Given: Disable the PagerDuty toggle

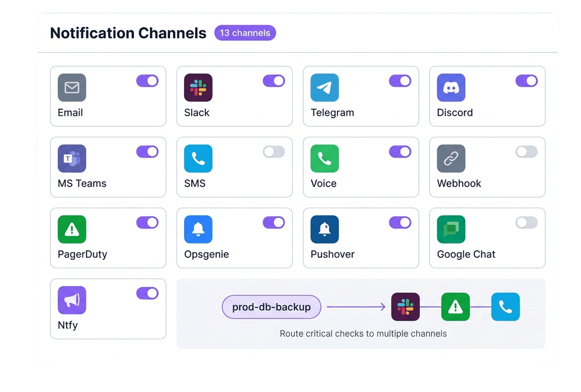Looking at the screenshot, I should click(147, 222).
